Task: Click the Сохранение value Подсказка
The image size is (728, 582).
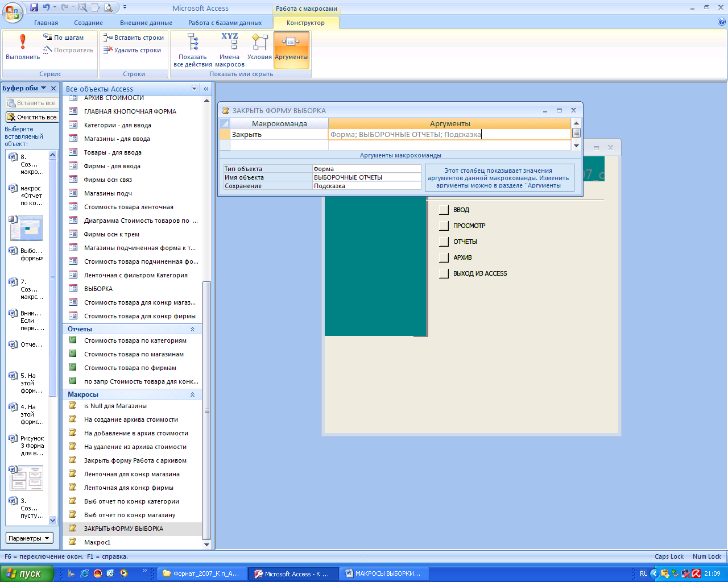Action: (x=366, y=186)
